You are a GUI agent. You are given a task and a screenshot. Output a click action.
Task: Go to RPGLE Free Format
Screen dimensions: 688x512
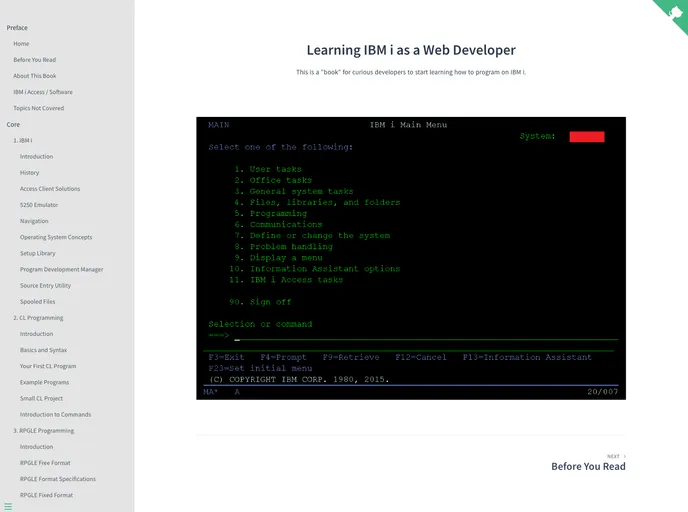coord(45,463)
